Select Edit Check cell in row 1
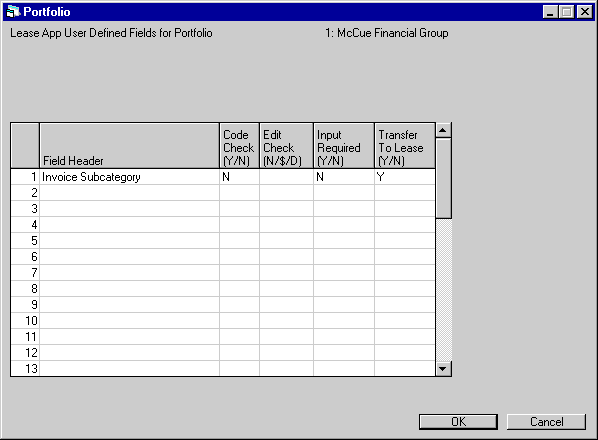Image resolution: width=598 pixels, height=440 pixels. click(286, 177)
